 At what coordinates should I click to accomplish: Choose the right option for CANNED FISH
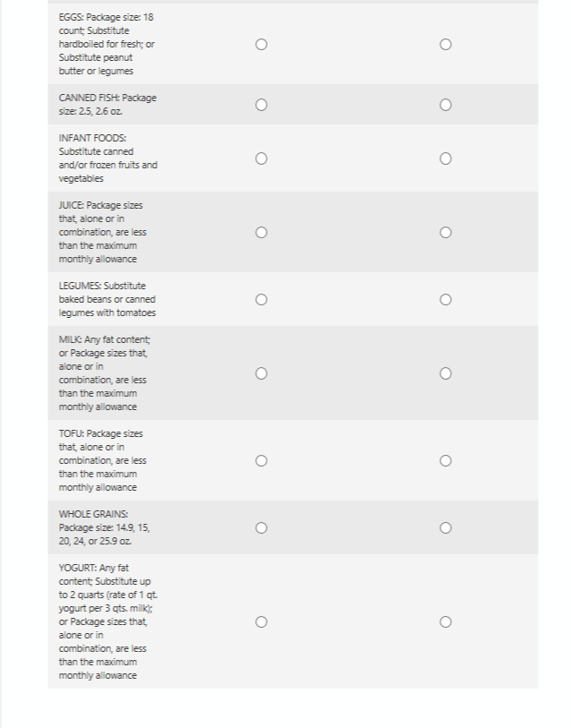(x=445, y=105)
